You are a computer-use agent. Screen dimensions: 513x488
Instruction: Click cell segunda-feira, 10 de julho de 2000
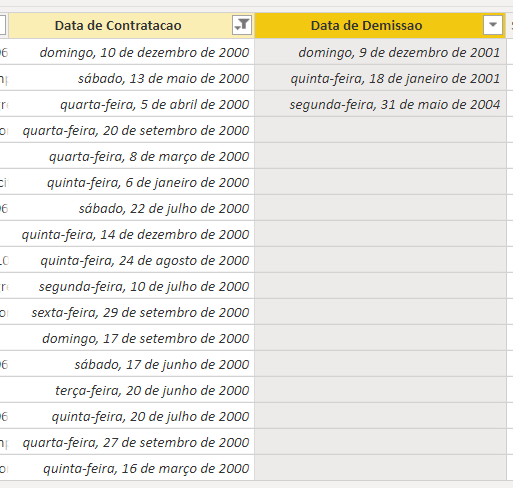click(131, 286)
